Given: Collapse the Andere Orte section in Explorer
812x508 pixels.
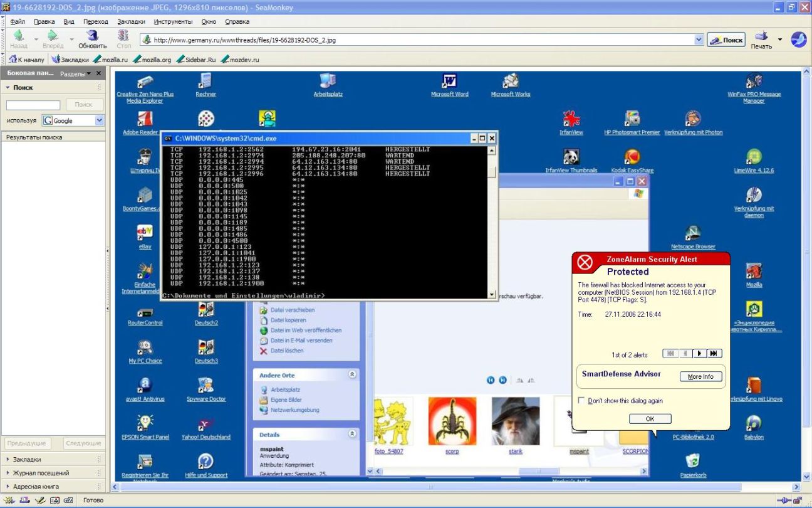Looking at the screenshot, I should coord(352,375).
